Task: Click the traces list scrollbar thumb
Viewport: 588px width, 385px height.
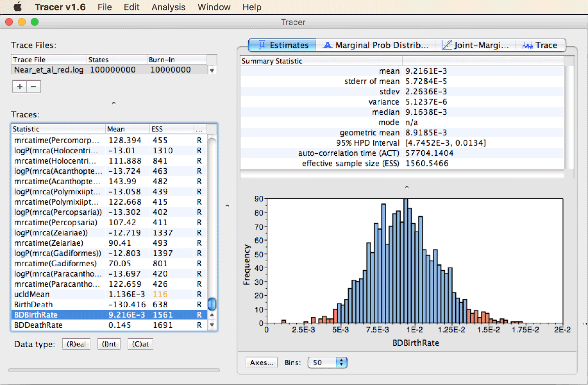Action: click(x=212, y=304)
